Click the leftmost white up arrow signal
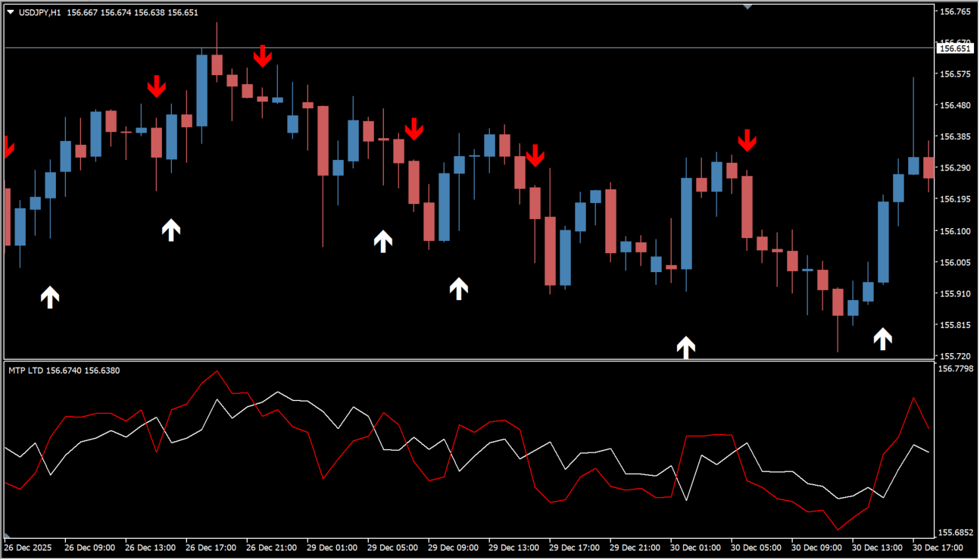 50,297
